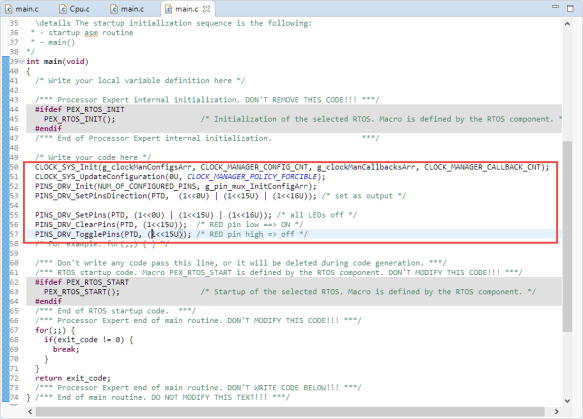
Task: Click line number 57 in the gutter
Action: (x=14, y=234)
